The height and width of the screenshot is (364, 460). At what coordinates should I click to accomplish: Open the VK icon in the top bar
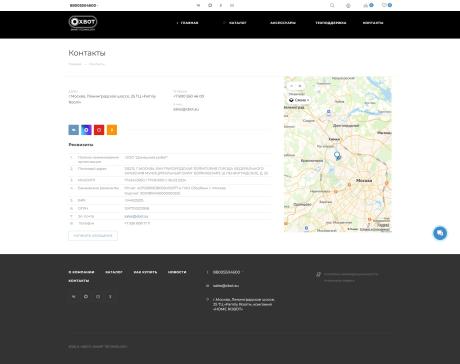pos(198,5)
